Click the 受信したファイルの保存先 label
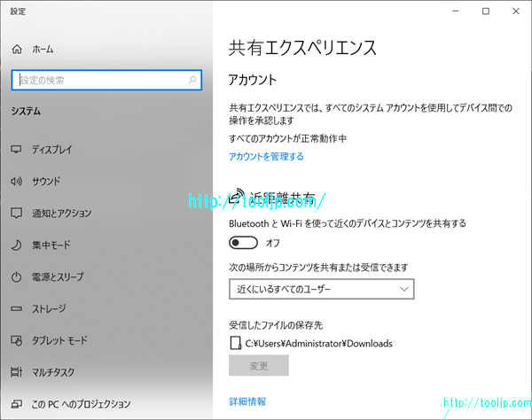Image resolution: width=532 pixels, height=420 pixels. click(276, 325)
